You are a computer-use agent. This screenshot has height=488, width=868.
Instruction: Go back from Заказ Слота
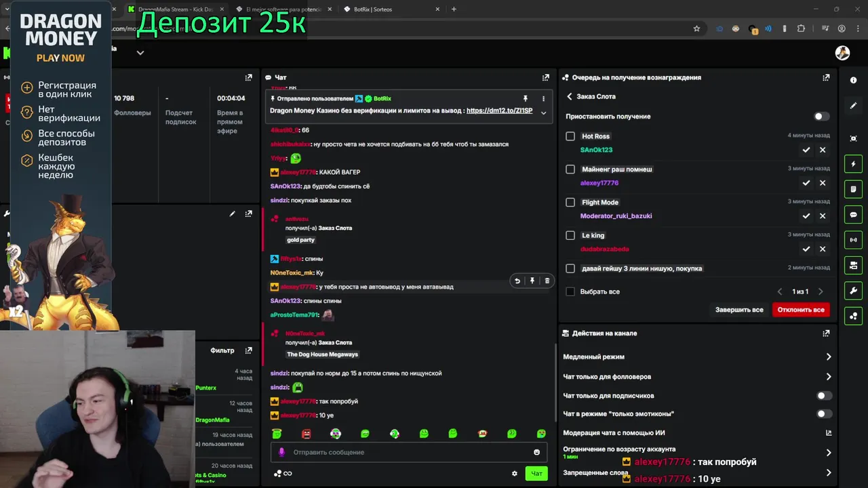pyautogui.click(x=570, y=97)
